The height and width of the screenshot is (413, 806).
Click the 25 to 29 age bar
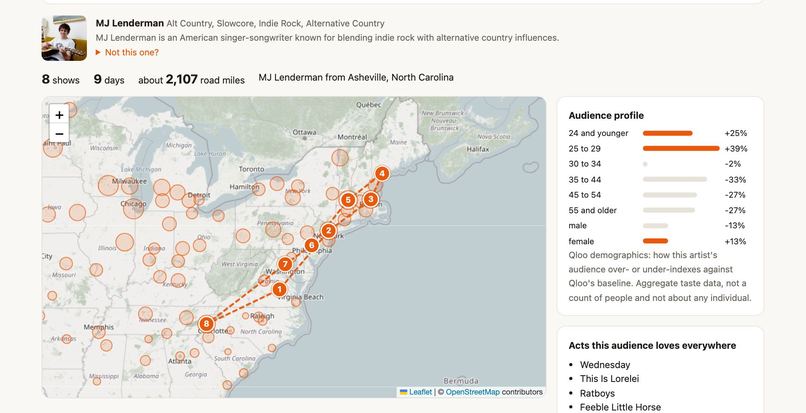pos(681,149)
